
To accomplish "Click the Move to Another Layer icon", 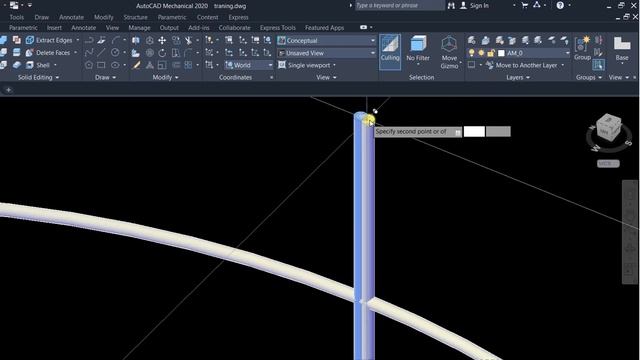I will pos(490,65).
